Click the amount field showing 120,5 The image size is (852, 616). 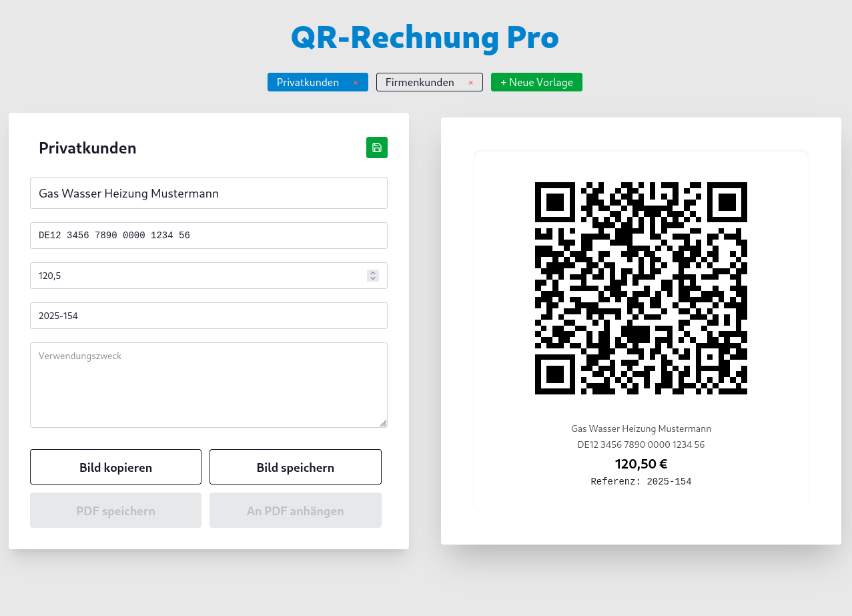(x=200, y=275)
